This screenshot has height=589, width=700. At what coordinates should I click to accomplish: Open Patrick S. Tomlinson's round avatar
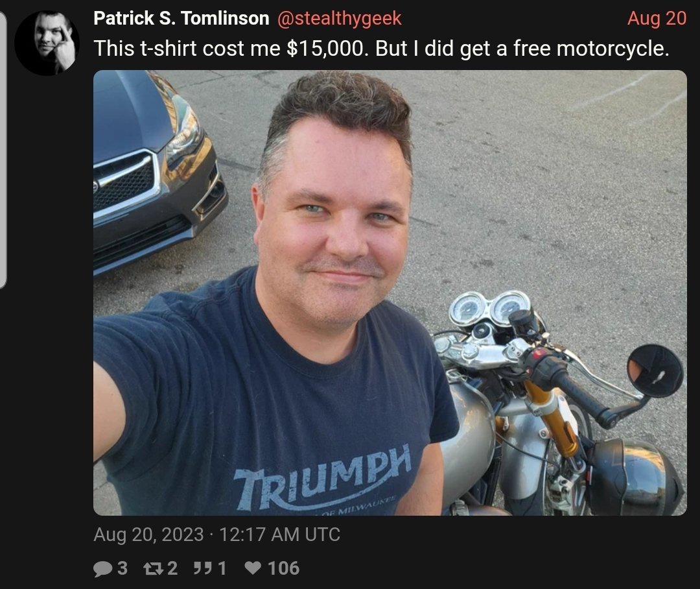pyautogui.click(x=47, y=43)
